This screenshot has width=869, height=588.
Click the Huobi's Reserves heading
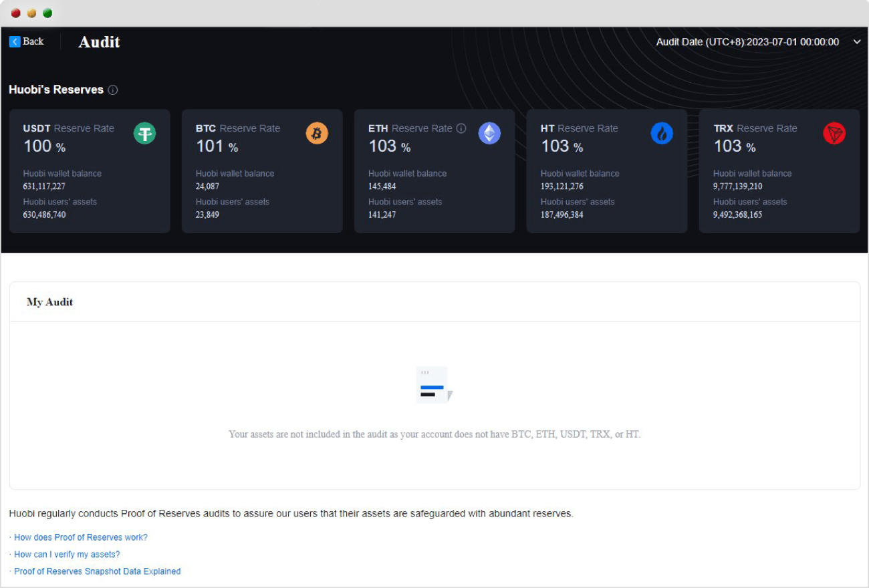(x=56, y=90)
